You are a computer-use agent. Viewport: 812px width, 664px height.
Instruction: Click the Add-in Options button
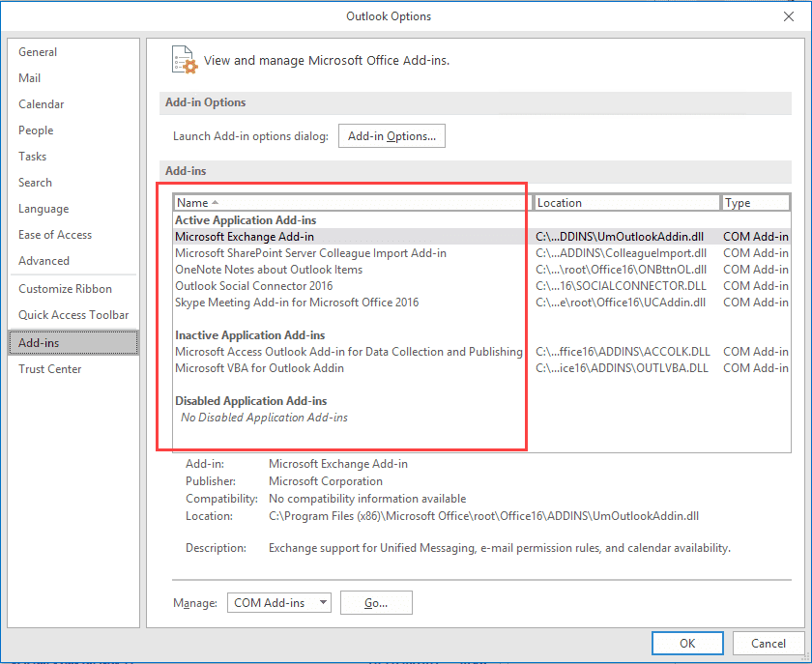(x=391, y=136)
